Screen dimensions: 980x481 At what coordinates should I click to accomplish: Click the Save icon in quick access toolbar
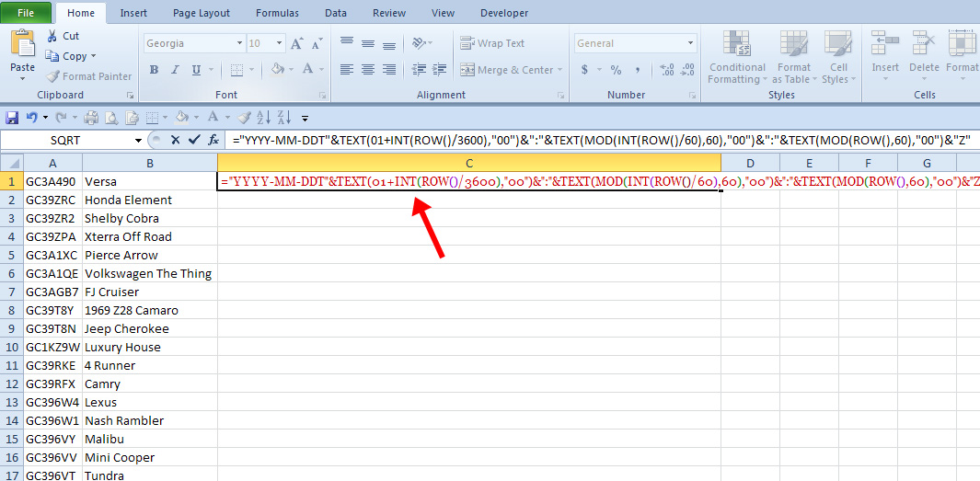coord(11,117)
